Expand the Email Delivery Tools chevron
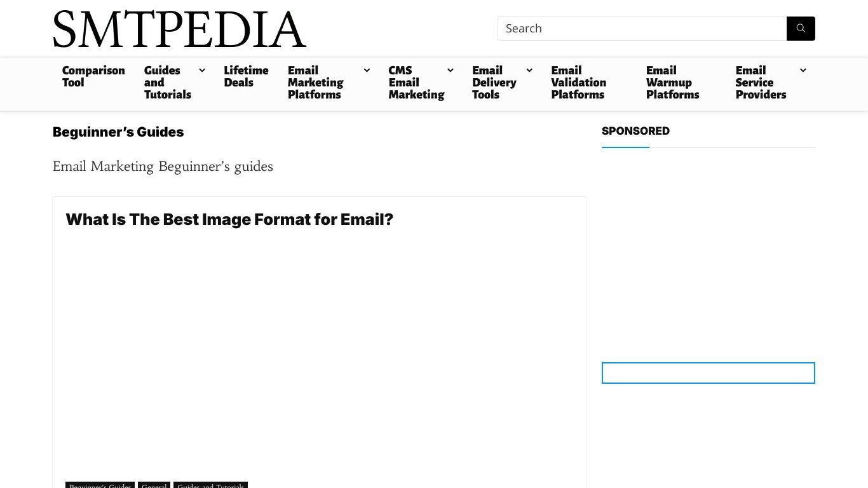Screen dimensions: 868x488 529,71
